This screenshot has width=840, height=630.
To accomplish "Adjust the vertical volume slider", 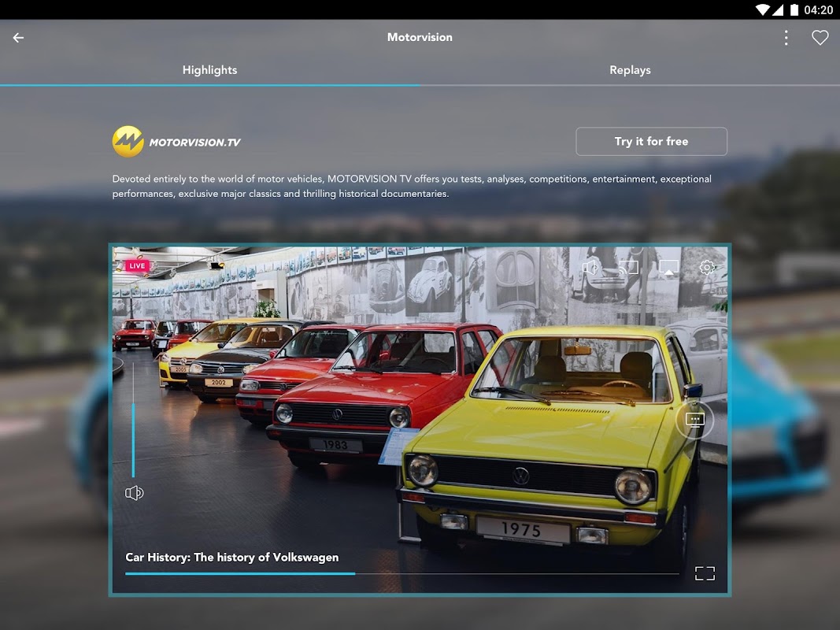I will pyautogui.click(x=133, y=420).
